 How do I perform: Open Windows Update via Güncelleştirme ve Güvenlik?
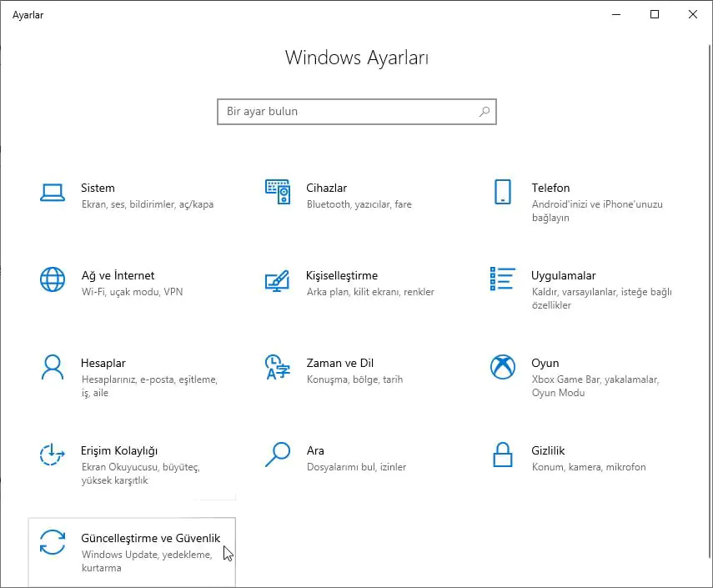[150, 538]
